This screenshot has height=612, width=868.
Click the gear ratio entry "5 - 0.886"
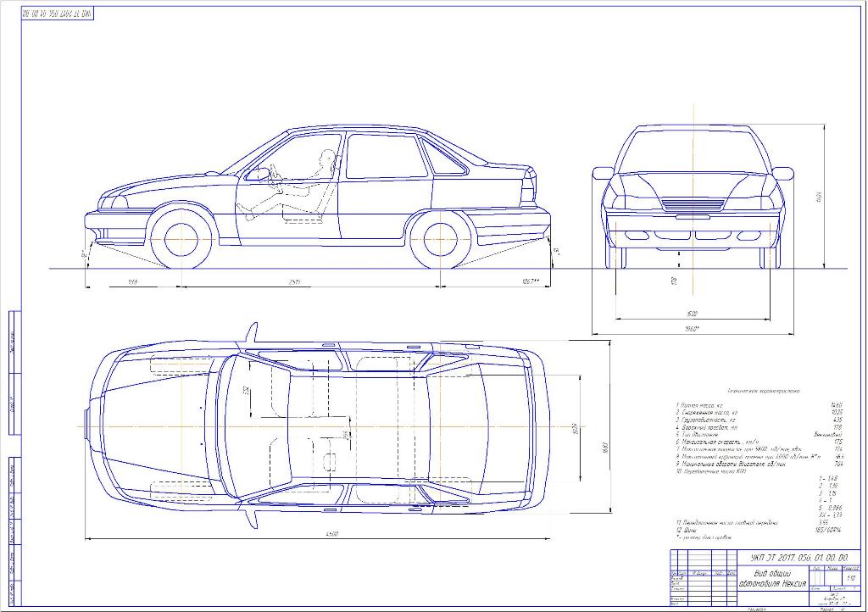tap(831, 508)
